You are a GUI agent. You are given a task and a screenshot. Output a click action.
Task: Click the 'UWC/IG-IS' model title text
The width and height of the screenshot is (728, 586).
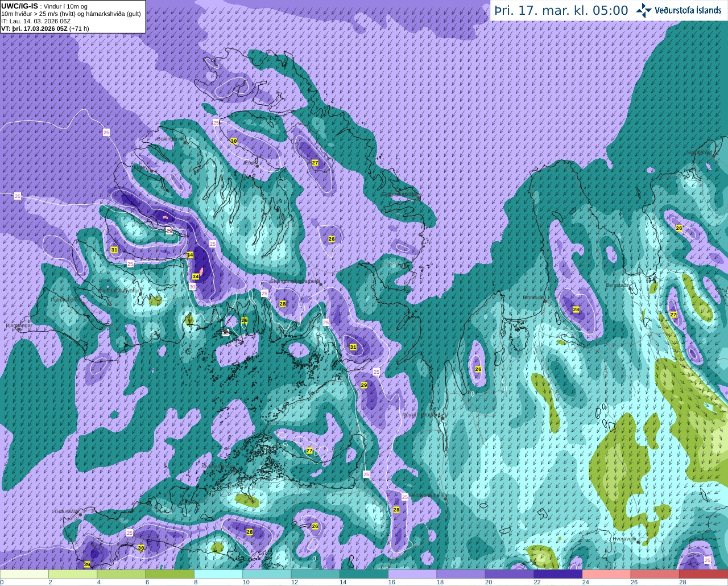click(x=20, y=6)
